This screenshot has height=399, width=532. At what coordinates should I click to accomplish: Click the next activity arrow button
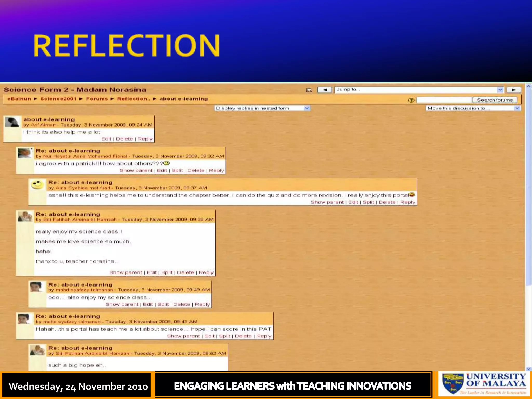tap(514, 90)
